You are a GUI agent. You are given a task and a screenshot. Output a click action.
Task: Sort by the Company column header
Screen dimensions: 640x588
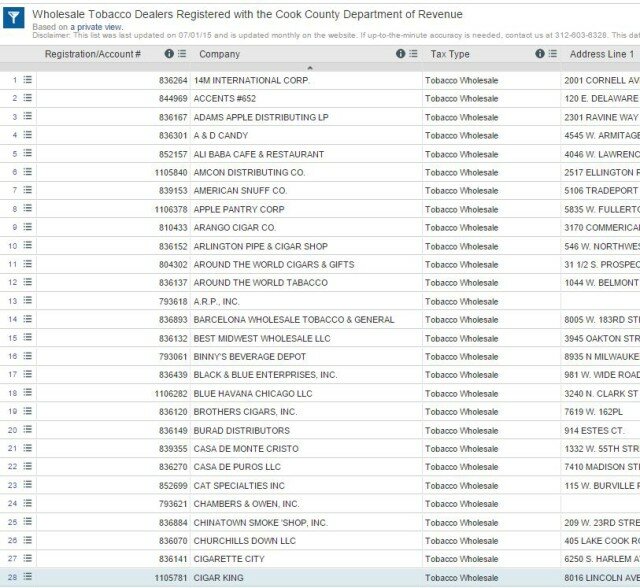[219, 54]
